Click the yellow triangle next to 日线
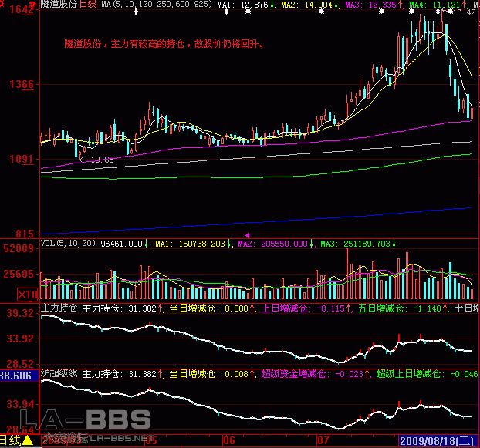480x448 pixels. (27, 442)
